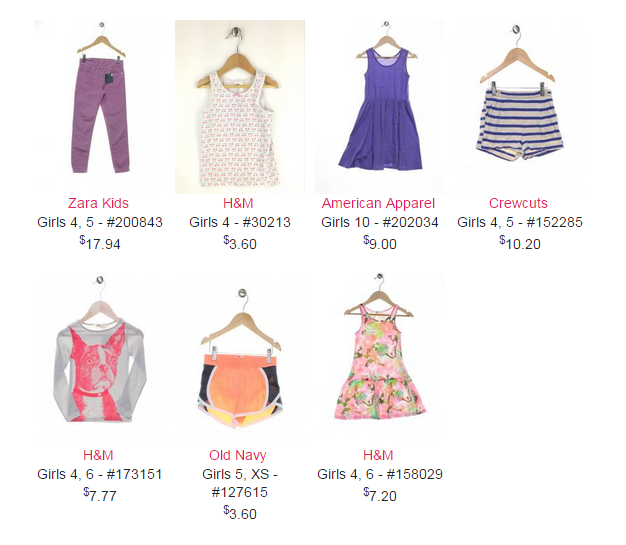
Task: Open the striped Crewcuts shorts photo
Action: coord(519,107)
